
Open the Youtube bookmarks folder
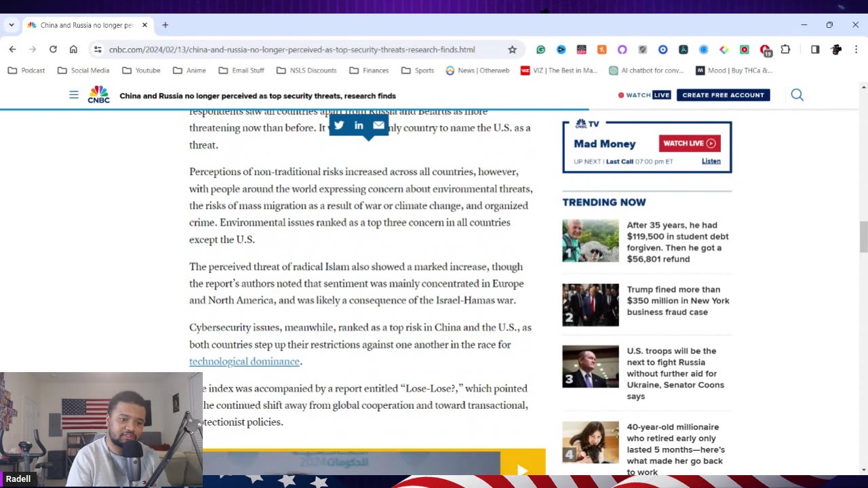click(x=141, y=70)
